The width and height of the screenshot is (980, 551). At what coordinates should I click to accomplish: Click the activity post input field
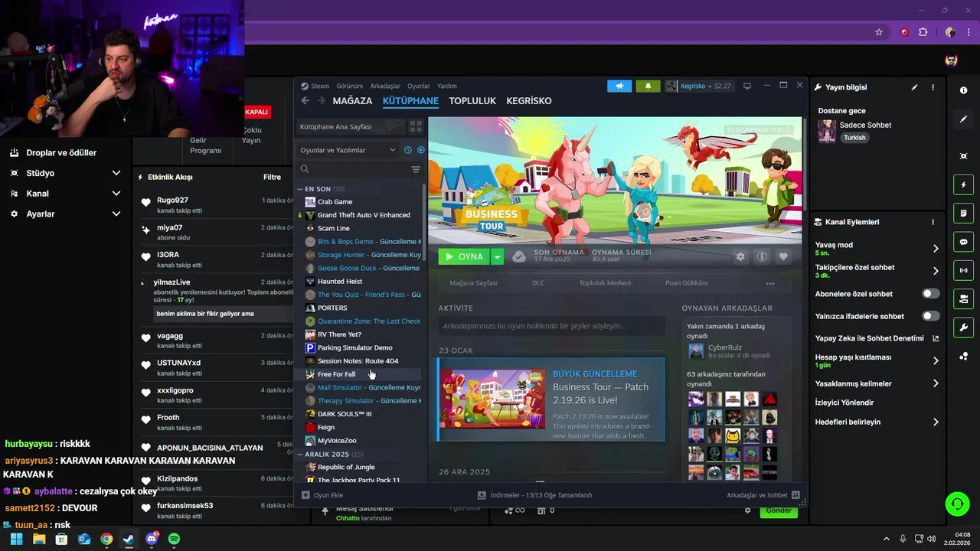pyautogui.click(x=551, y=326)
